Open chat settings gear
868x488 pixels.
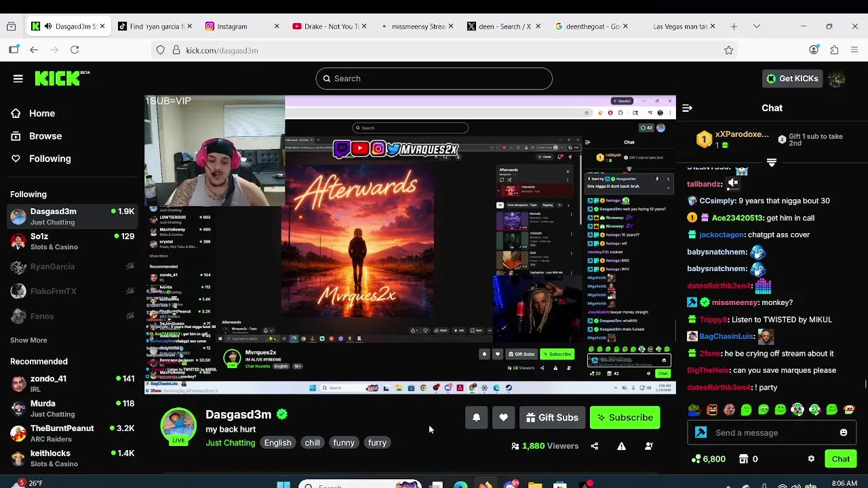coord(811,459)
